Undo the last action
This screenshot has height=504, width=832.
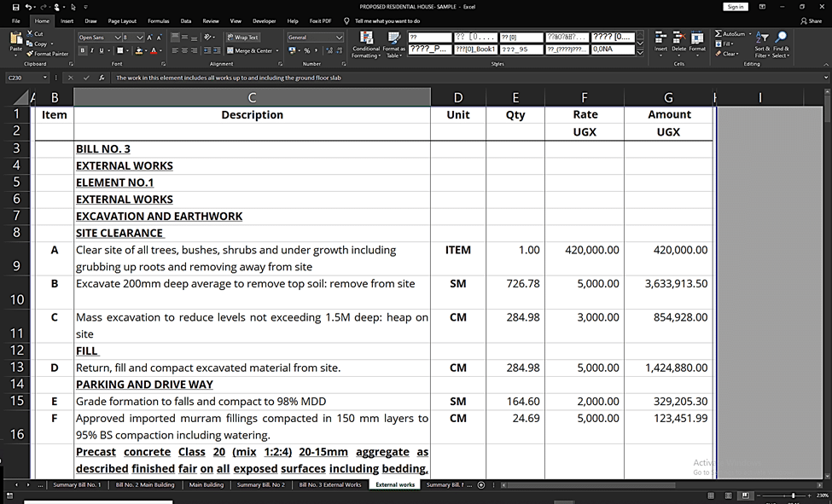coord(29,7)
